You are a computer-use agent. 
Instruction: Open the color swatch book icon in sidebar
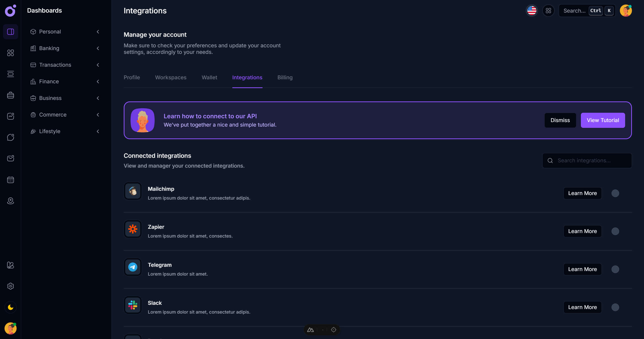click(10, 265)
